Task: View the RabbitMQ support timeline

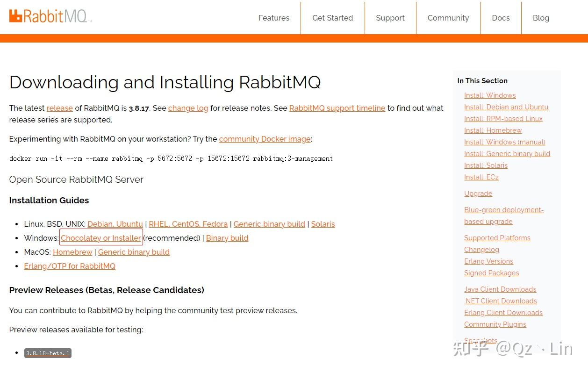Action: [x=337, y=108]
